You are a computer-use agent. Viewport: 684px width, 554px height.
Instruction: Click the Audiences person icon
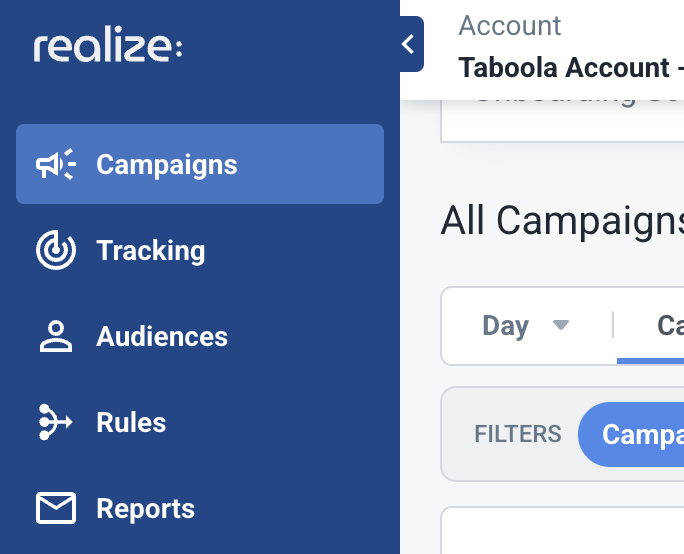[56, 336]
